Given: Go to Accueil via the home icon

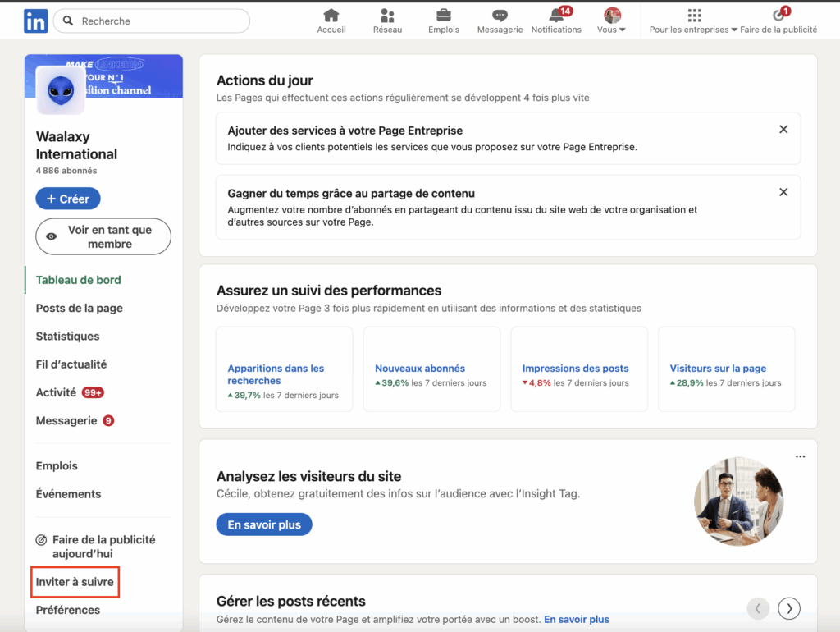Looking at the screenshot, I should coord(331,15).
